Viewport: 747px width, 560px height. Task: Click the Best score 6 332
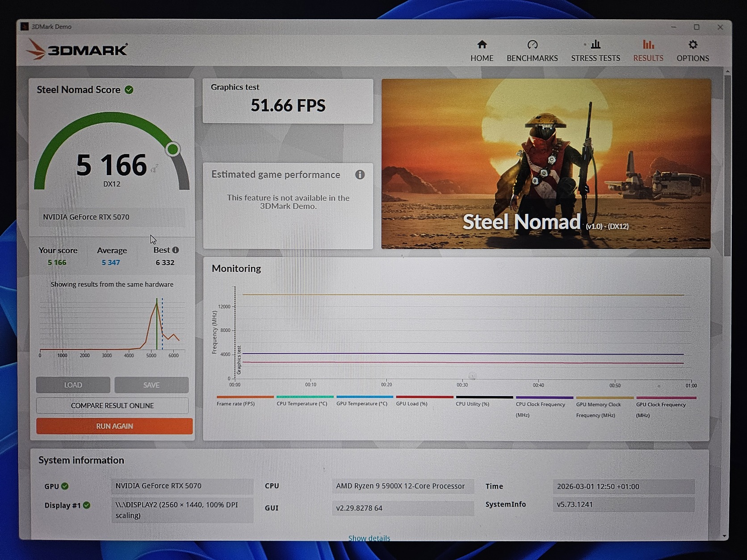[165, 263]
